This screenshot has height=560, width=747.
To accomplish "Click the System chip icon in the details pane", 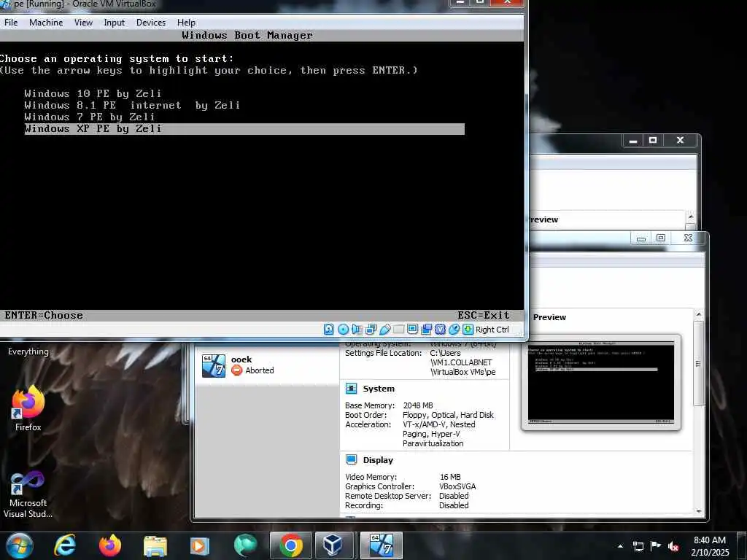I will (351, 389).
